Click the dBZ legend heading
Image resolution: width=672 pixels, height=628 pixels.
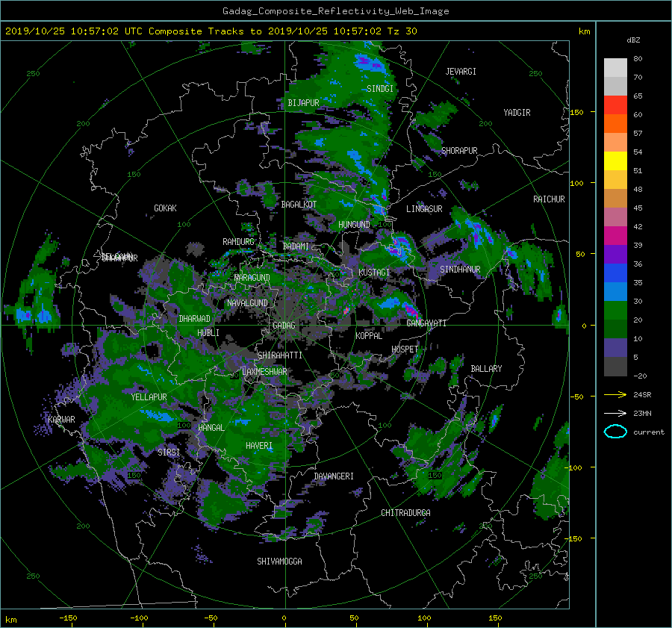click(633, 40)
